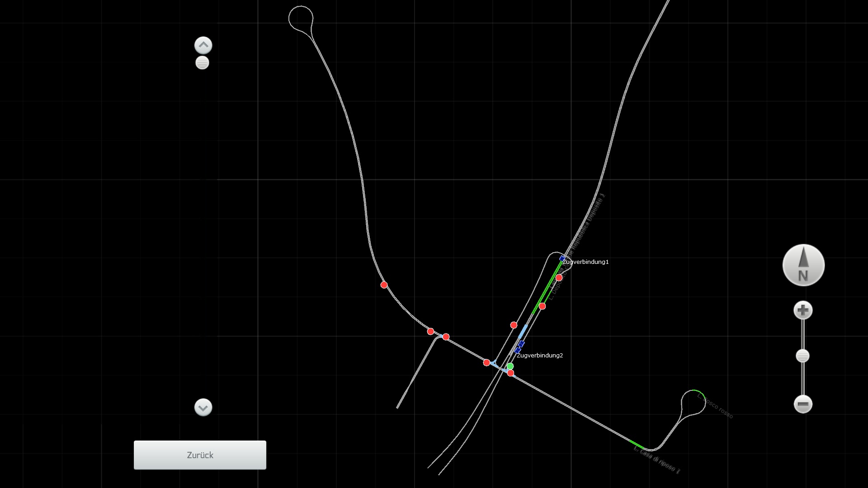Click the north compass icon
The image size is (868, 488).
pos(803,265)
